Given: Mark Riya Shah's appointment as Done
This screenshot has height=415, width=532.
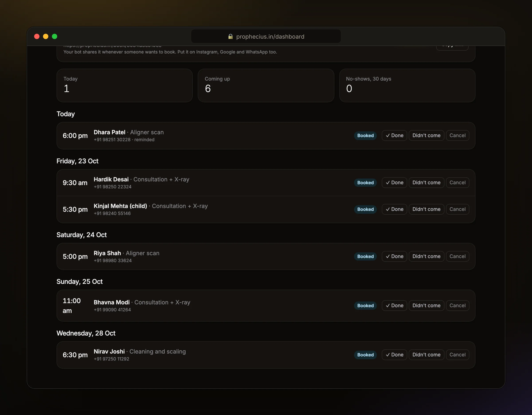Looking at the screenshot, I should pyautogui.click(x=394, y=256).
